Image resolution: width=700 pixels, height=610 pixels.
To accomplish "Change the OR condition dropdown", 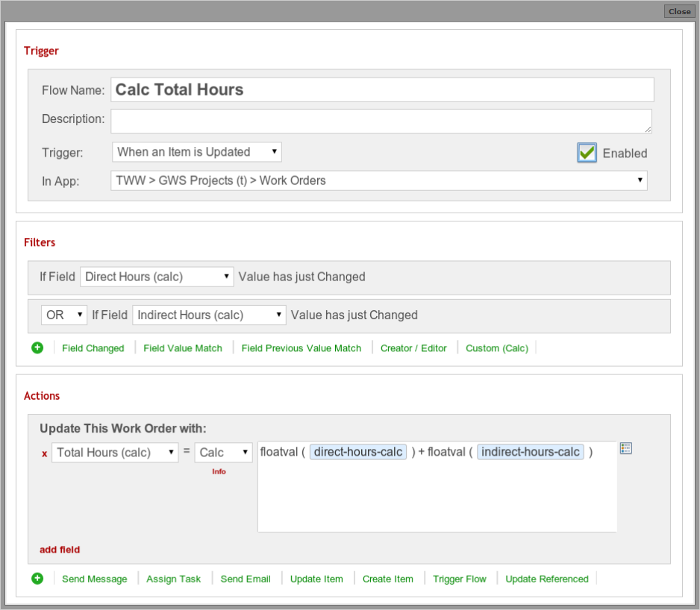I will click(64, 315).
